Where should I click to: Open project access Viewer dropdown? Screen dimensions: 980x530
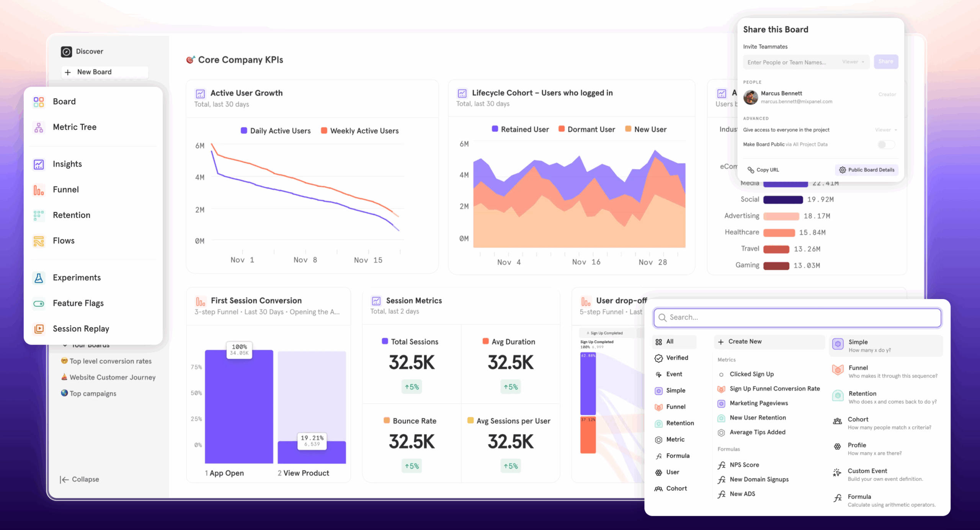coord(885,130)
